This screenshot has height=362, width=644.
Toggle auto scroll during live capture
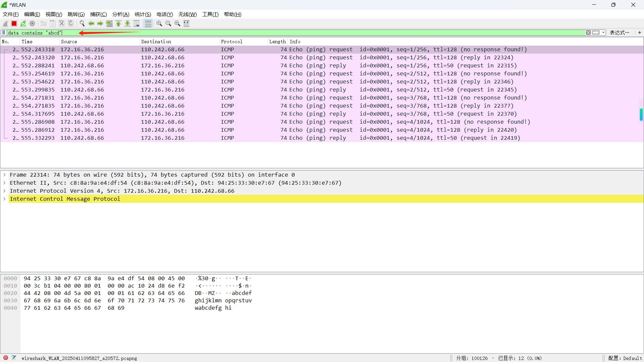click(x=137, y=23)
